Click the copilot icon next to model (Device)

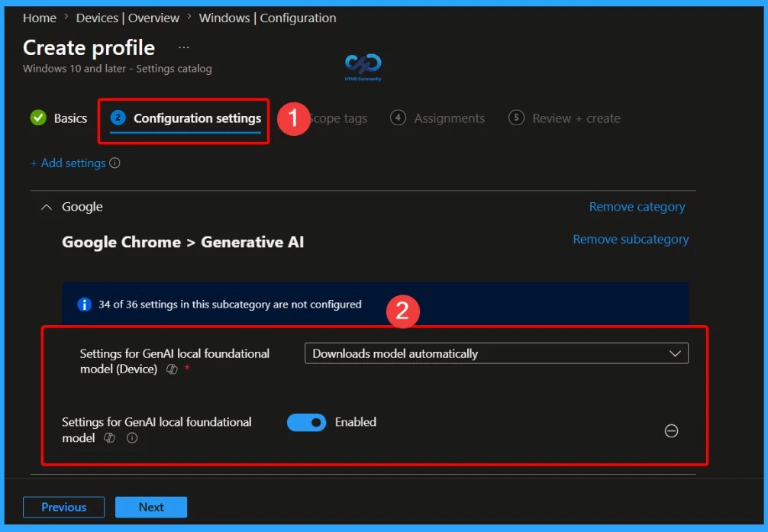(172, 369)
